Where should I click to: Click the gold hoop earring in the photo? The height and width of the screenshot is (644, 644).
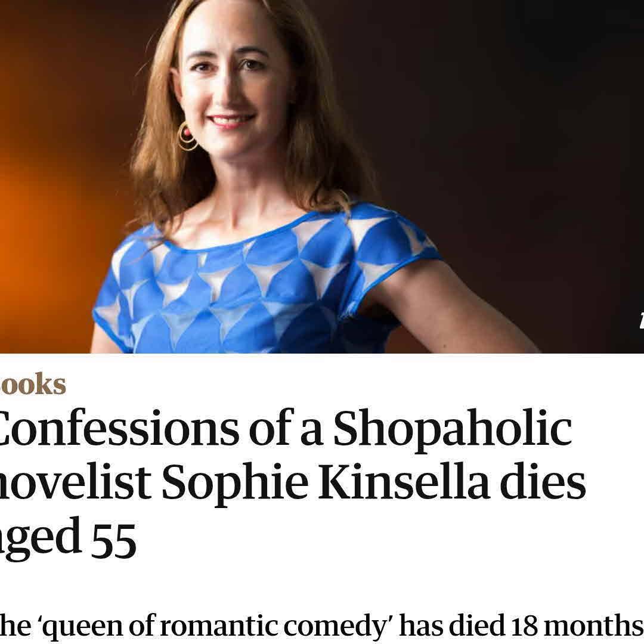click(187, 137)
